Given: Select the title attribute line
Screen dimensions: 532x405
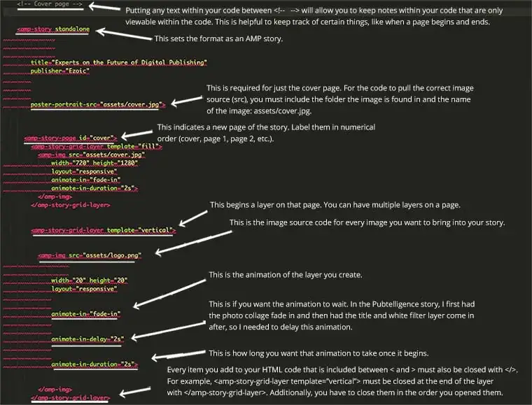Looking at the screenshot, I should click(x=119, y=62).
